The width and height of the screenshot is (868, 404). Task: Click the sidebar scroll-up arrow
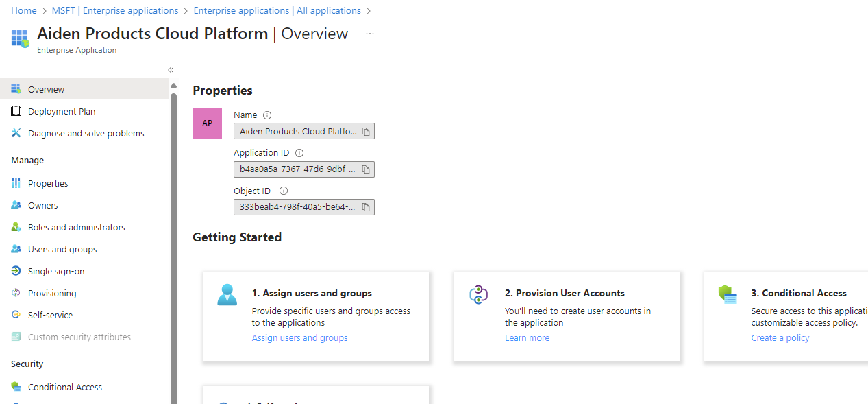click(x=173, y=85)
